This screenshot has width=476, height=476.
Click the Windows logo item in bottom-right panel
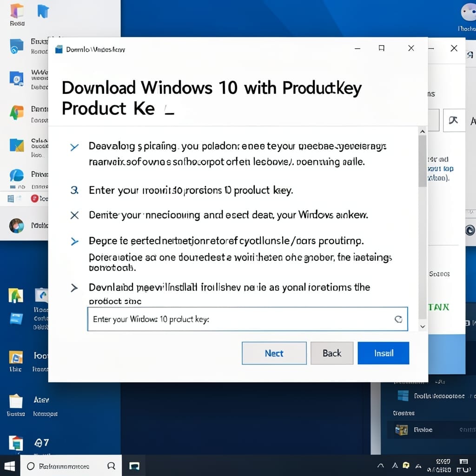(403, 396)
